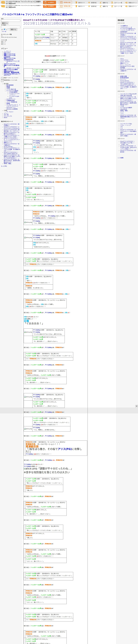Open マキ奈 in update history
Image resolution: width=138 pixels, height=644 pixels.
point(122,106)
